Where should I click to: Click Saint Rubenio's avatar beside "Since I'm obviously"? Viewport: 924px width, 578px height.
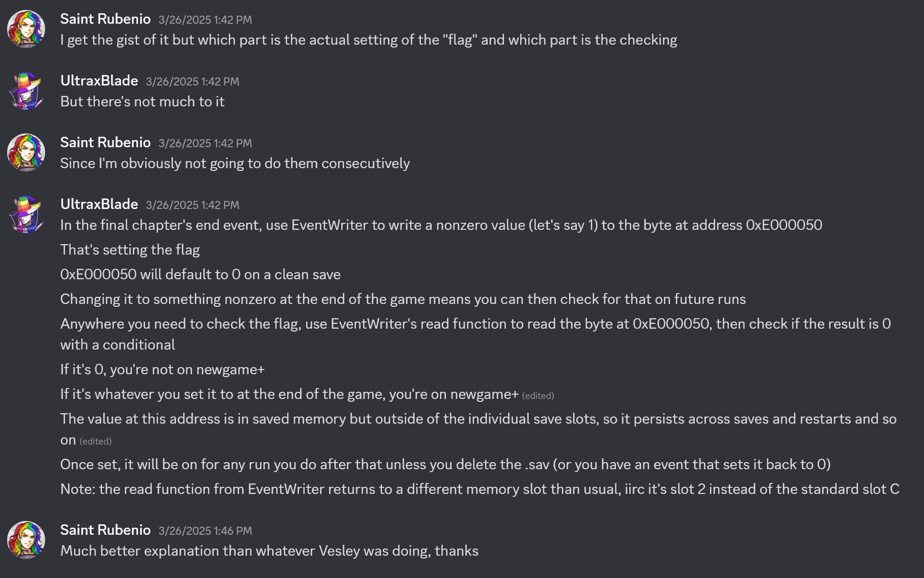[26, 153]
